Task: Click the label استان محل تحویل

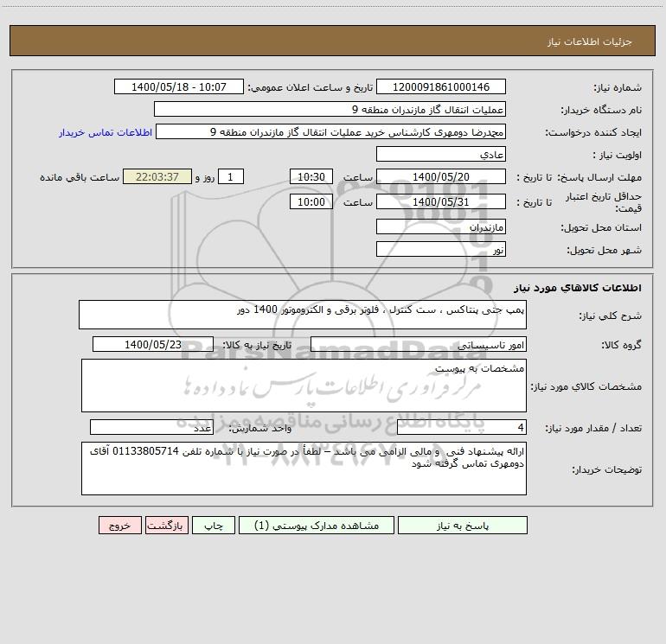Action: point(601,227)
